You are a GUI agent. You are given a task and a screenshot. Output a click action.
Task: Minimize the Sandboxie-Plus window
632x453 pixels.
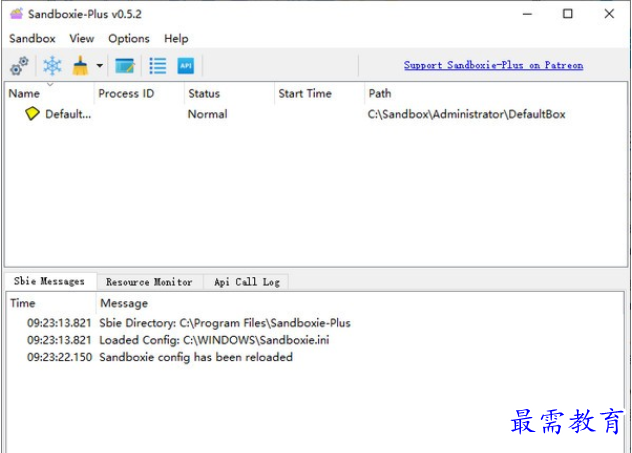527,14
